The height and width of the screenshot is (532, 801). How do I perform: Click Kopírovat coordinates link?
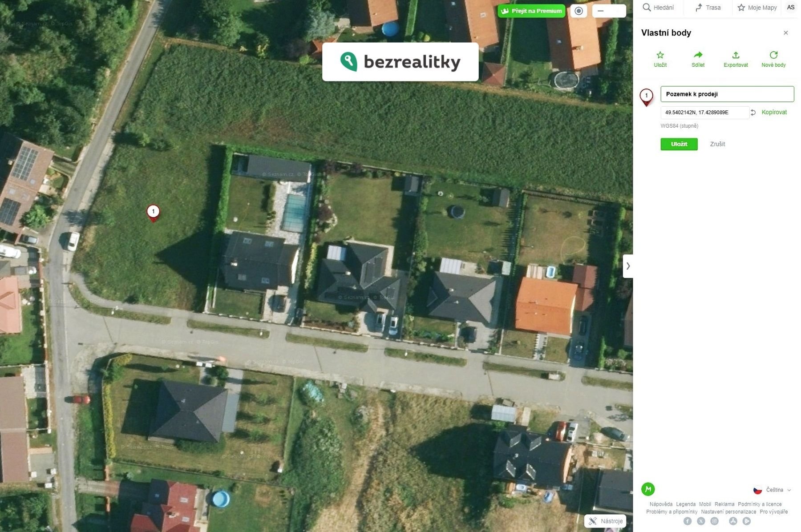coord(774,112)
